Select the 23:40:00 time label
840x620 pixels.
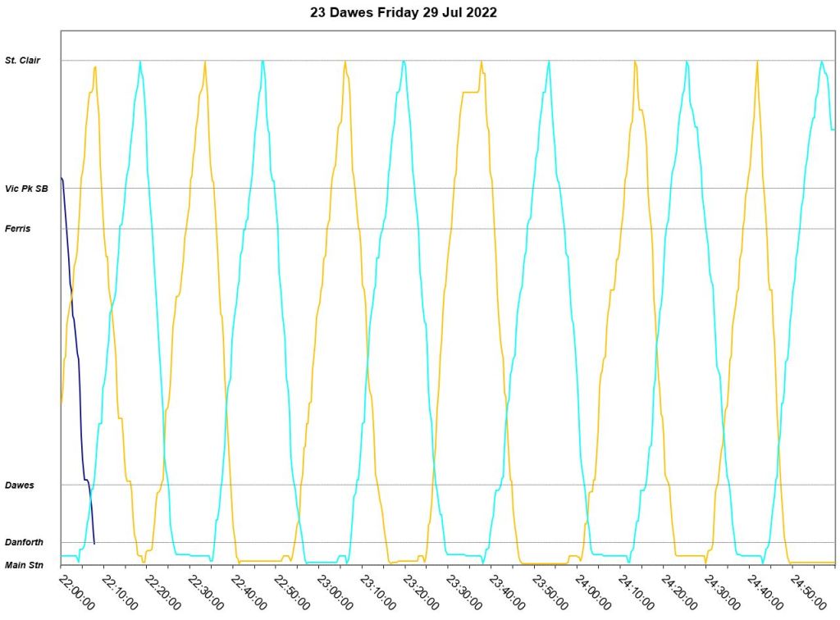(x=504, y=591)
